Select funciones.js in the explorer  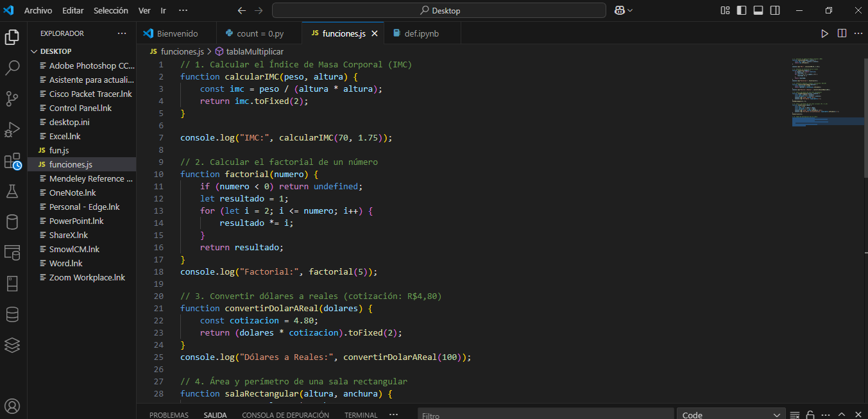pos(81,164)
